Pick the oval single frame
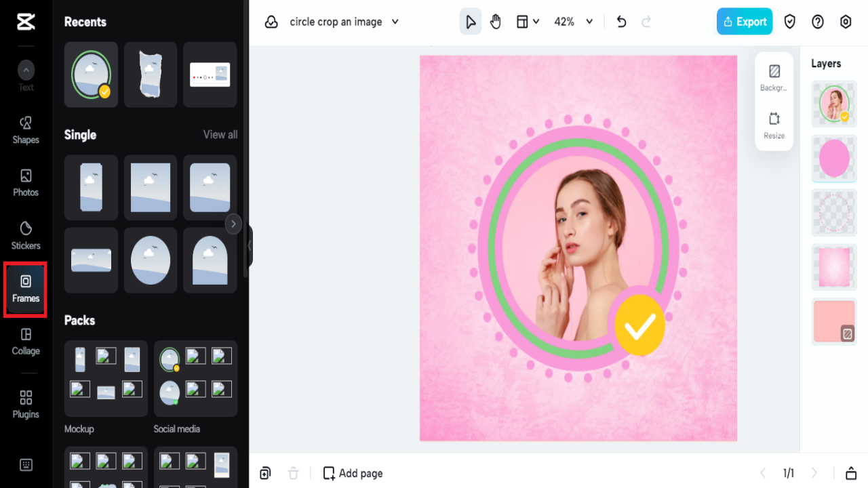 151,260
